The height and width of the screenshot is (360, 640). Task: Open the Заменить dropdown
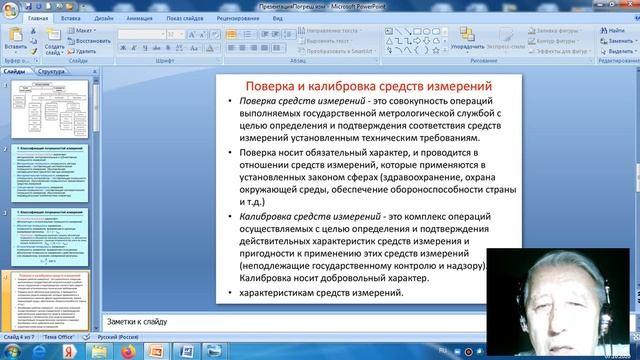pos(619,41)
